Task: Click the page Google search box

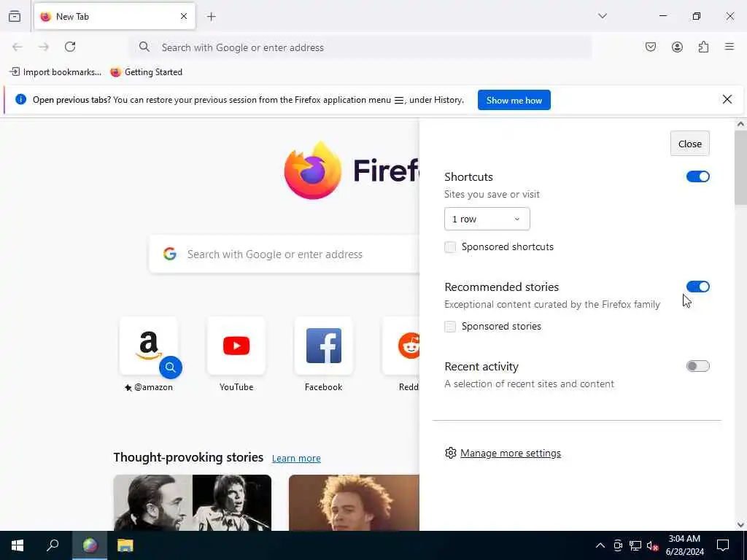Action: coord(284,254)
